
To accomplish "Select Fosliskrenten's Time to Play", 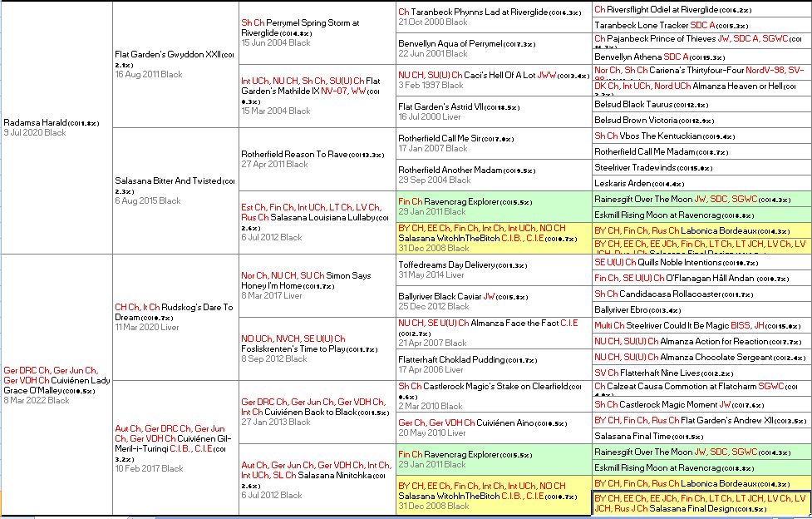I will click(300, 348).
